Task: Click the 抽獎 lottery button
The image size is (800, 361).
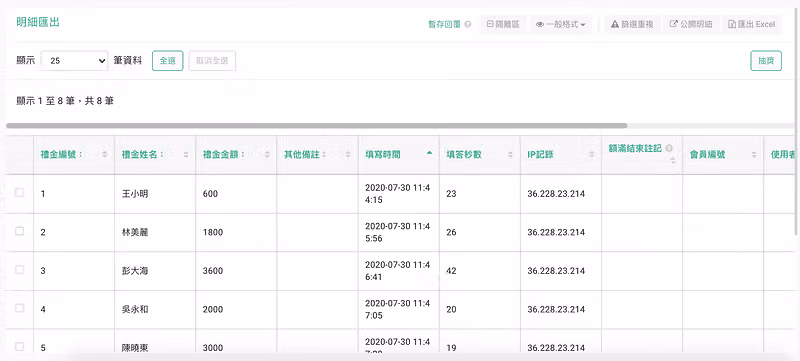Action: point(766,61)
